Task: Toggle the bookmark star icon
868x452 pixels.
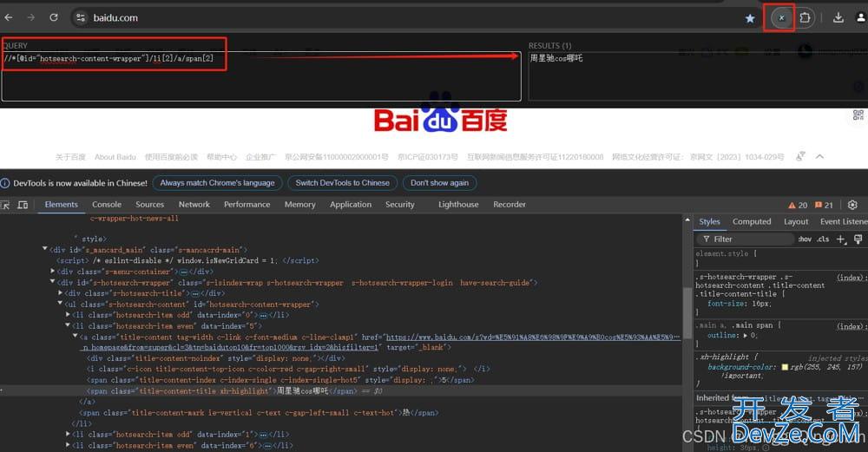Action: click(750, 18)
